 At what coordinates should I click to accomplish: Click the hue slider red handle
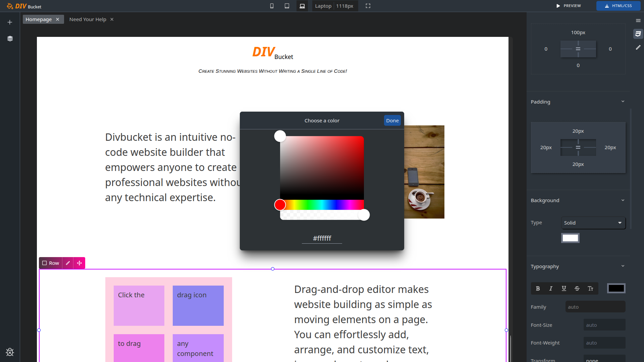[x=280, y=205]
